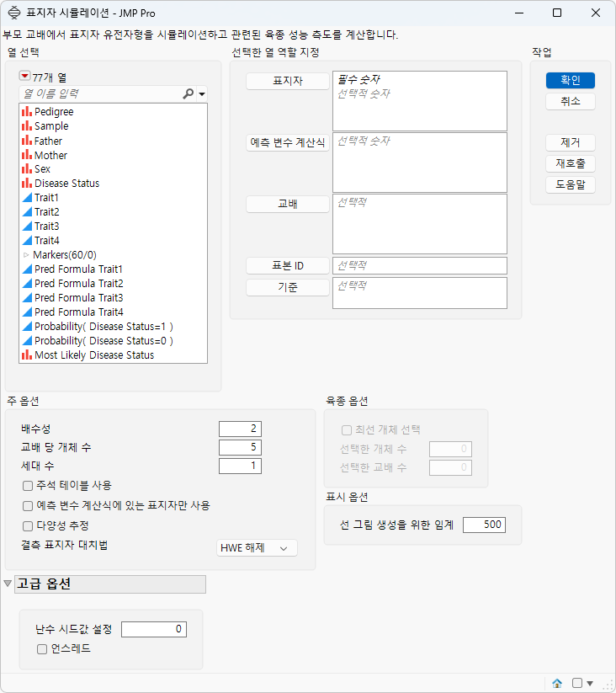The height and width of the screenshot is (693, 616).
Task: Click the 표본 ID role drop box
Action: click(x=419, y=265)
